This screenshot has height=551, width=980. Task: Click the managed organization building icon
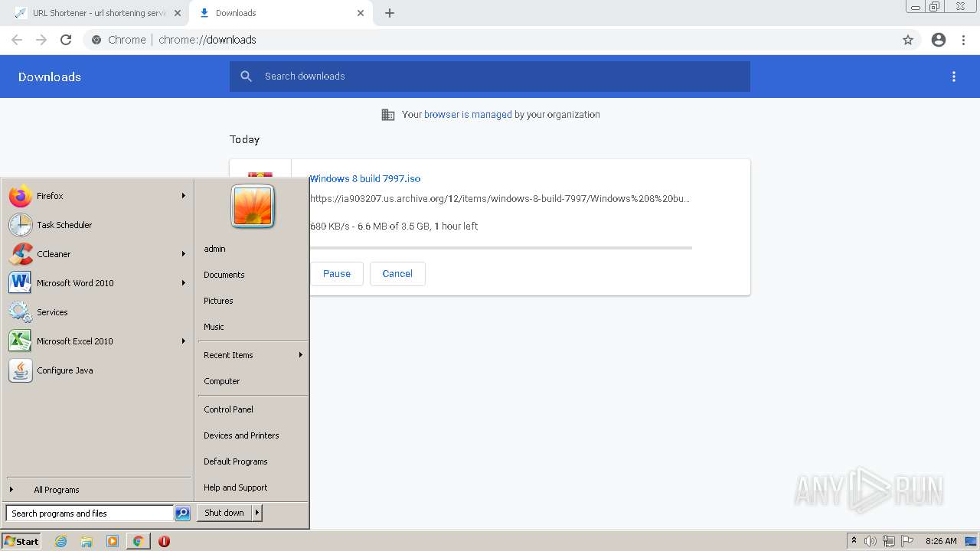pos(388,115)
